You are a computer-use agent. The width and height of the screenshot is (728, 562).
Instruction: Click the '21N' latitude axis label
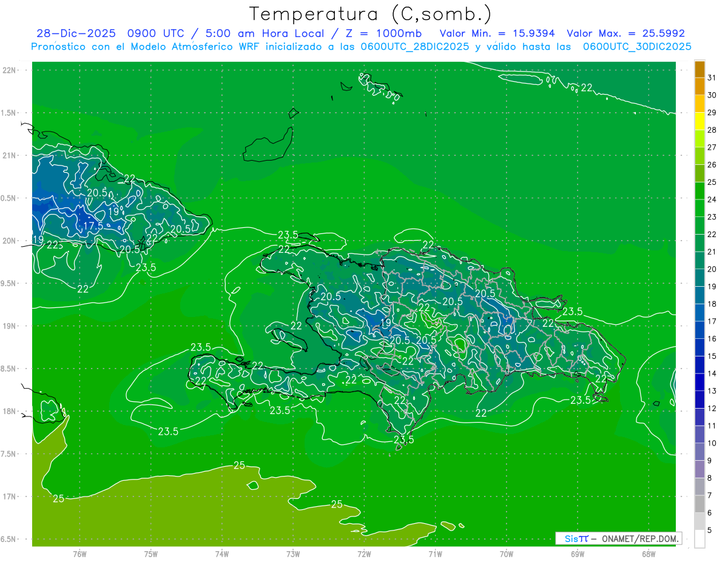9,155
